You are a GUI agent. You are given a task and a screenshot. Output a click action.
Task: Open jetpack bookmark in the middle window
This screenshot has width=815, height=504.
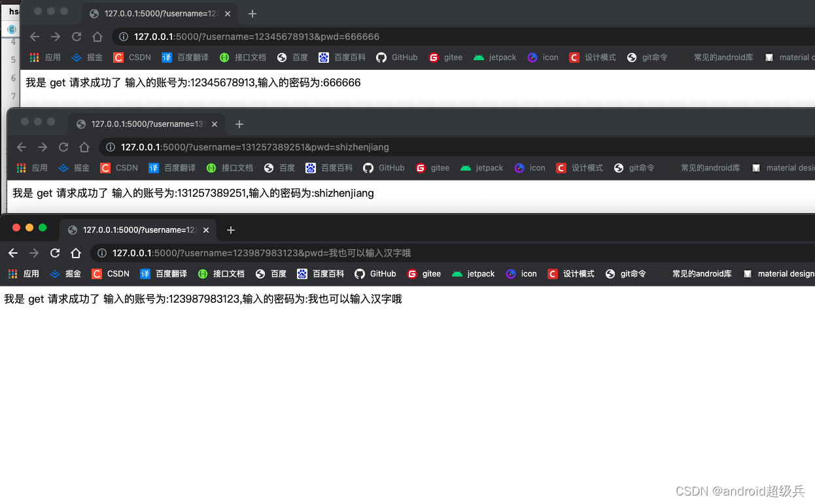click(481, 168)
